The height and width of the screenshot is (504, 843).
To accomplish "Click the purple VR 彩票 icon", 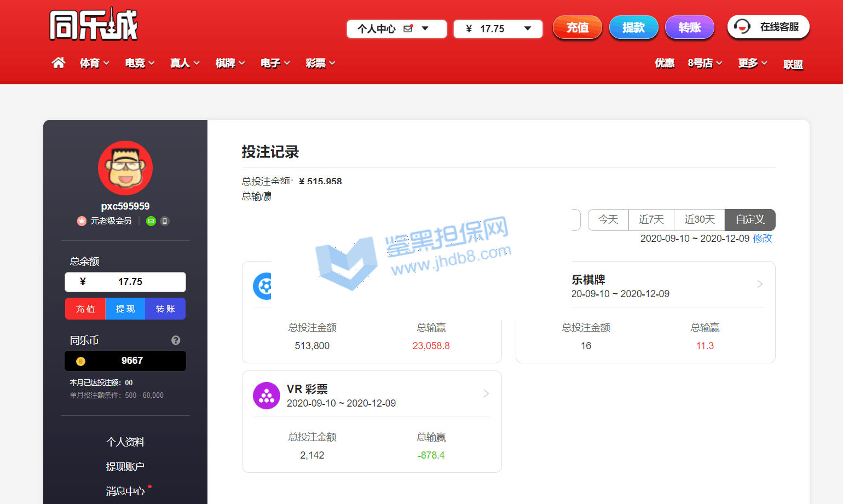I will point(266,396).
